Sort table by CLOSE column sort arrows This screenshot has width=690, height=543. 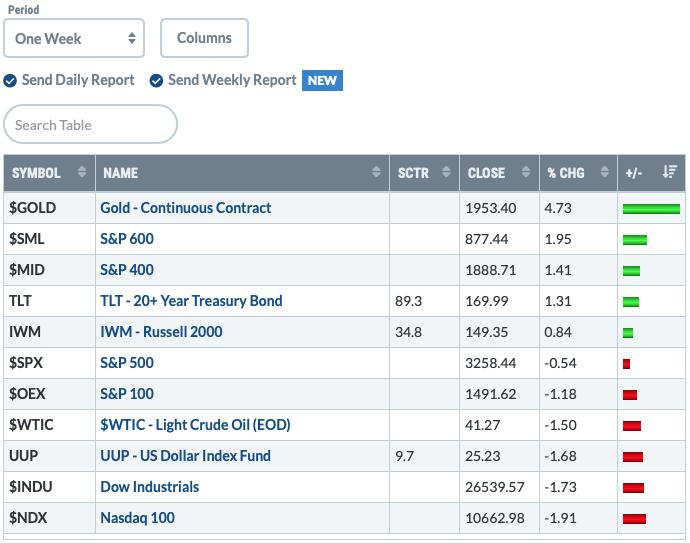click(x=526, y=172)
